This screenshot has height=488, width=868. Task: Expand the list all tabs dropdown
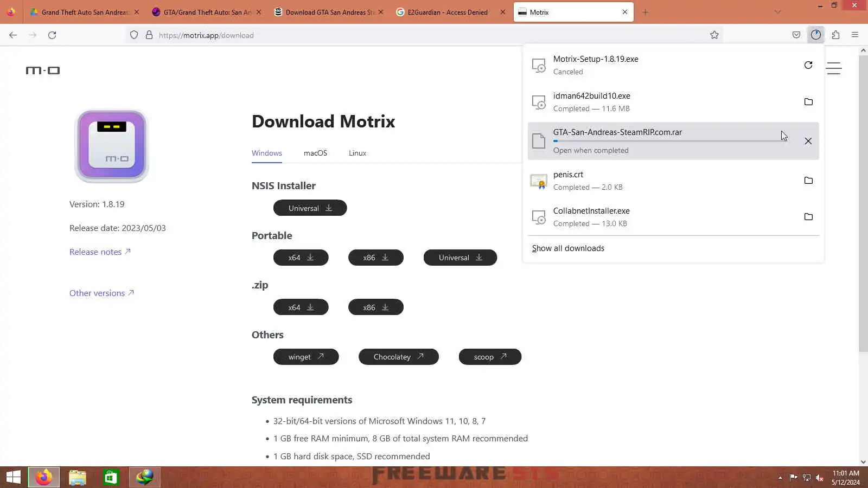click(777, 12)
